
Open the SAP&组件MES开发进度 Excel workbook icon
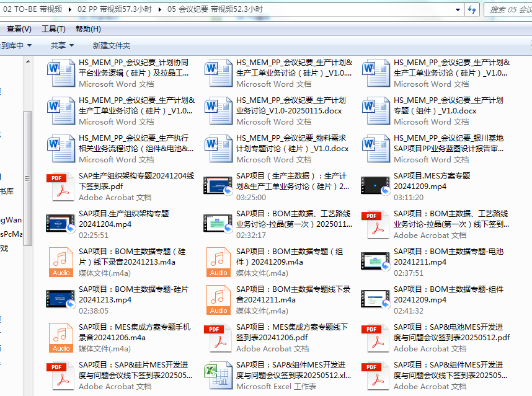point(218,376)
